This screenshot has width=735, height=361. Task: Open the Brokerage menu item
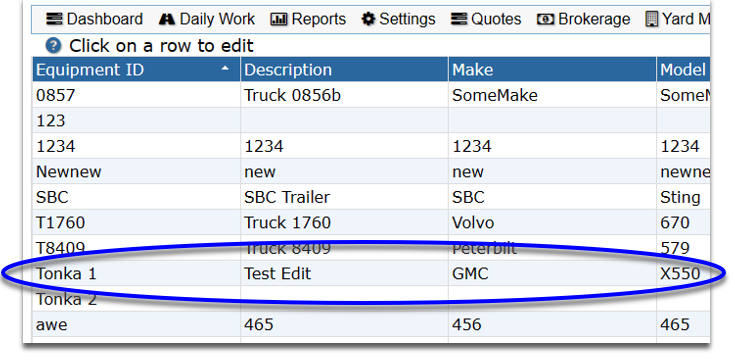(x=584, y=19)
